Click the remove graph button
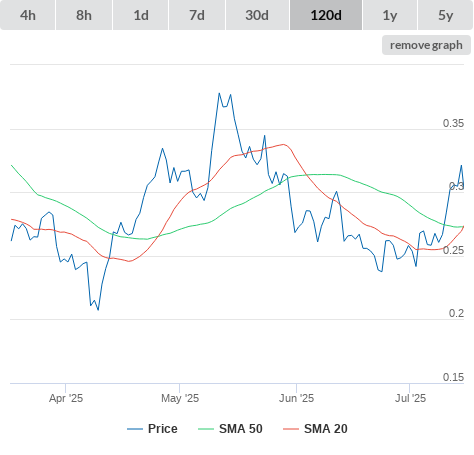 point(426,45)
